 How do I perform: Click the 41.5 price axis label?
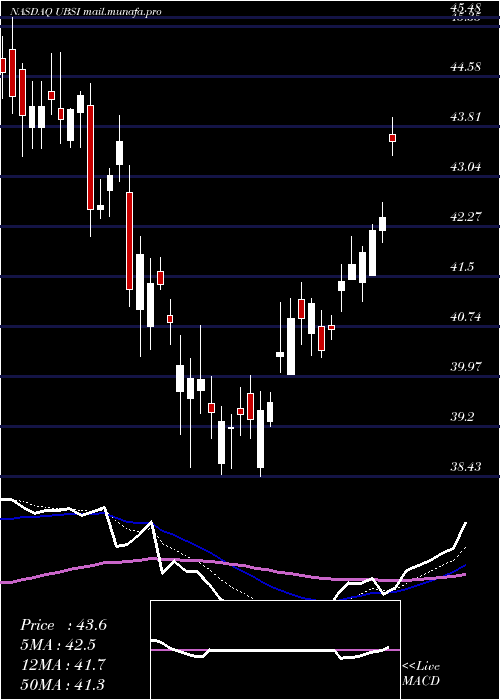coord(463,267)
